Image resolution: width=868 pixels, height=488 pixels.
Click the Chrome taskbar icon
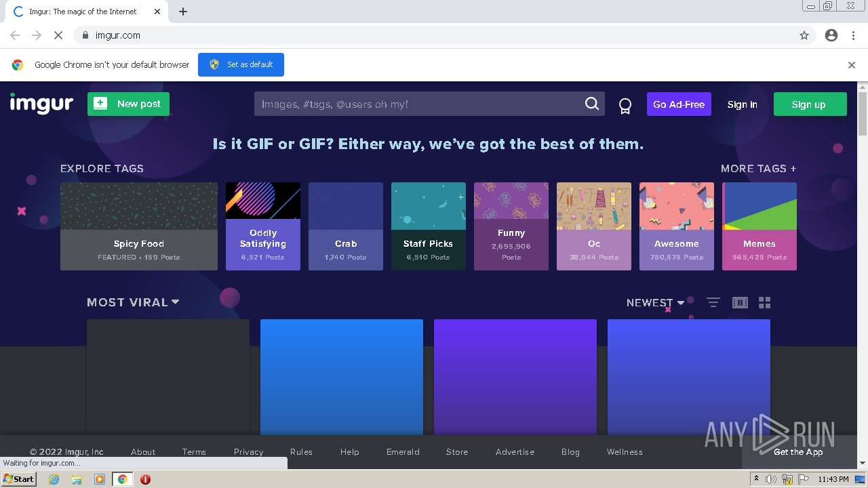click(x=123, y=479)
